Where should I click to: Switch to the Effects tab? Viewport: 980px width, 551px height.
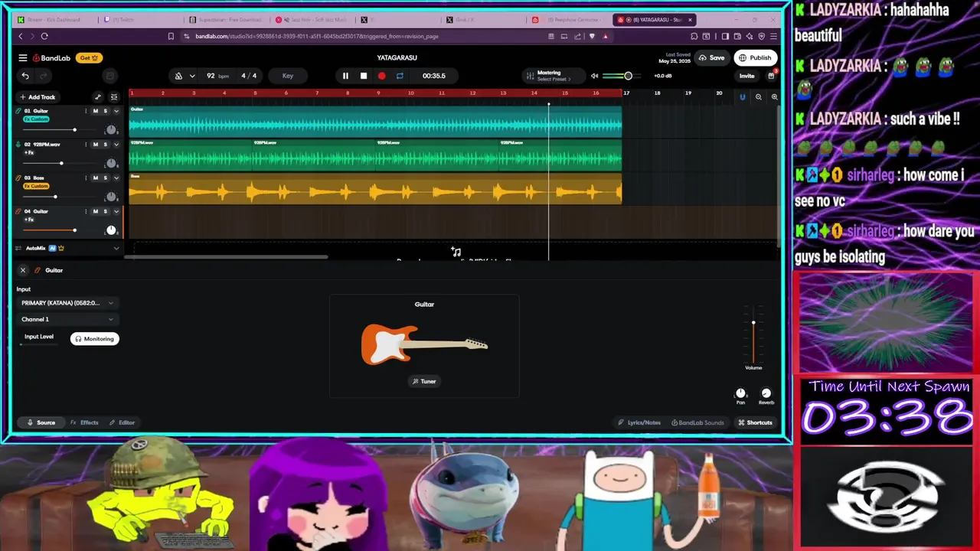[x=85, y=422]
